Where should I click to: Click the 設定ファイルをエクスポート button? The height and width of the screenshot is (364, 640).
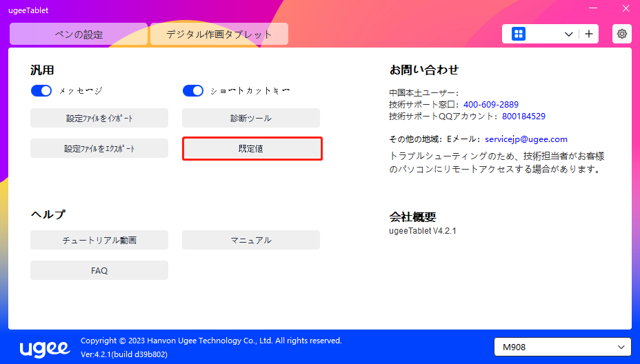[x=99, y=149]
